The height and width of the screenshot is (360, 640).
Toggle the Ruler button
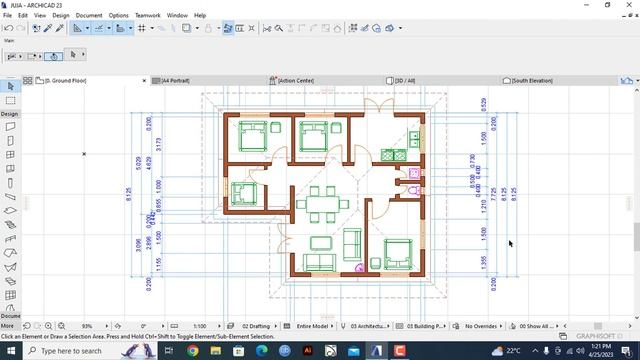120,28
